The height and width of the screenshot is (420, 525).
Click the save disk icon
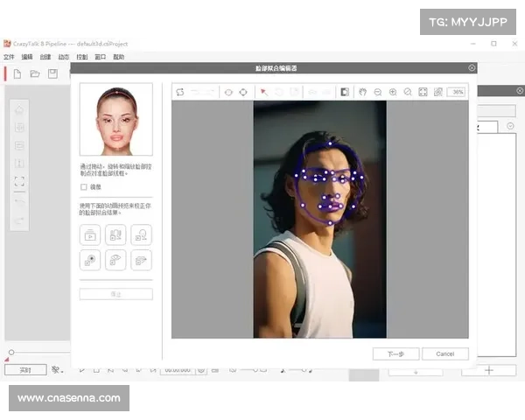pyautogui.click(x=52, y=74)
